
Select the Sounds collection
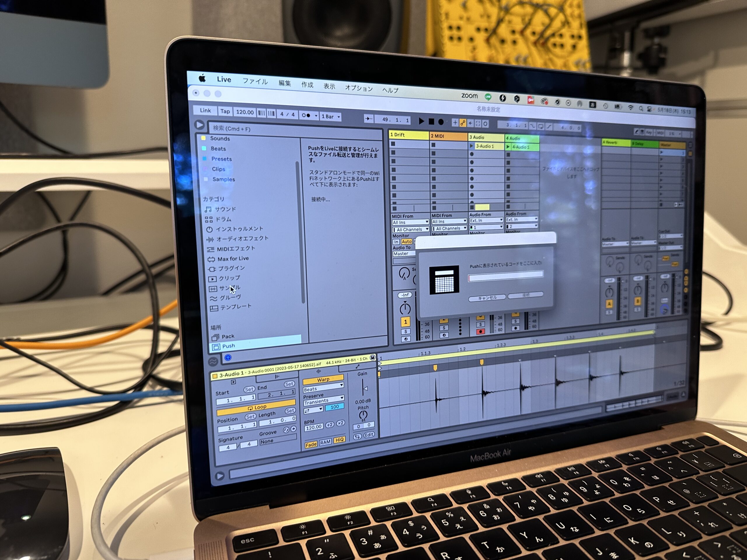pos(220,139)
